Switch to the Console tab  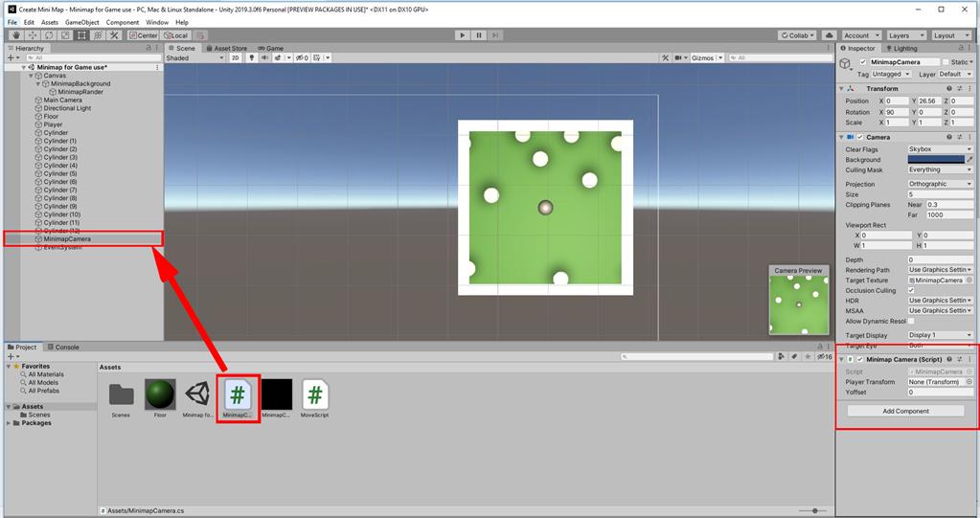[63, 347]
